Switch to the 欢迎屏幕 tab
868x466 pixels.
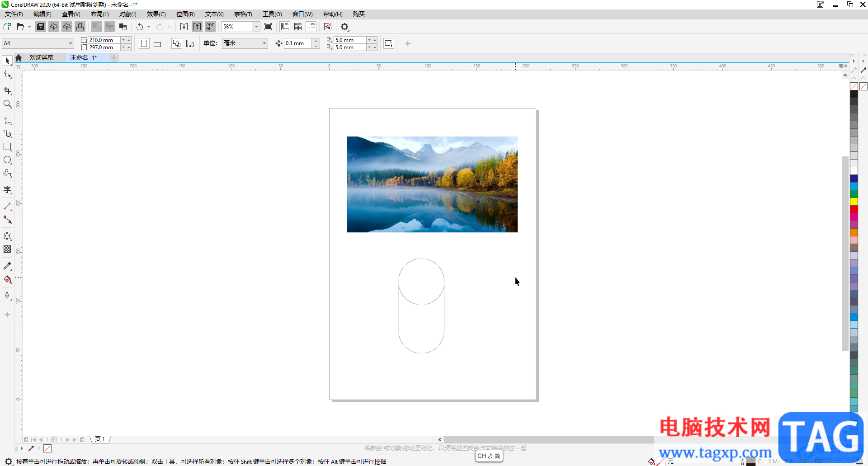point(42,58)
